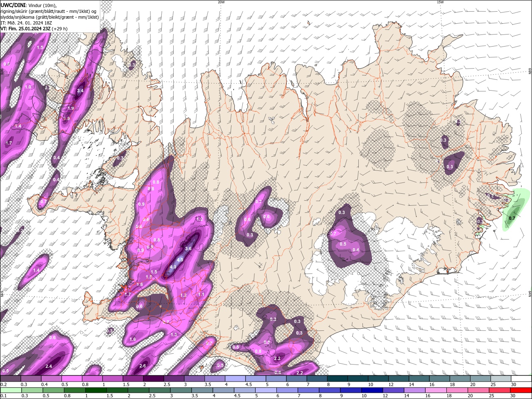532x399 pixels.
Task: Click the 0.7 label inside the green rain area
Action: coord(512,218)
